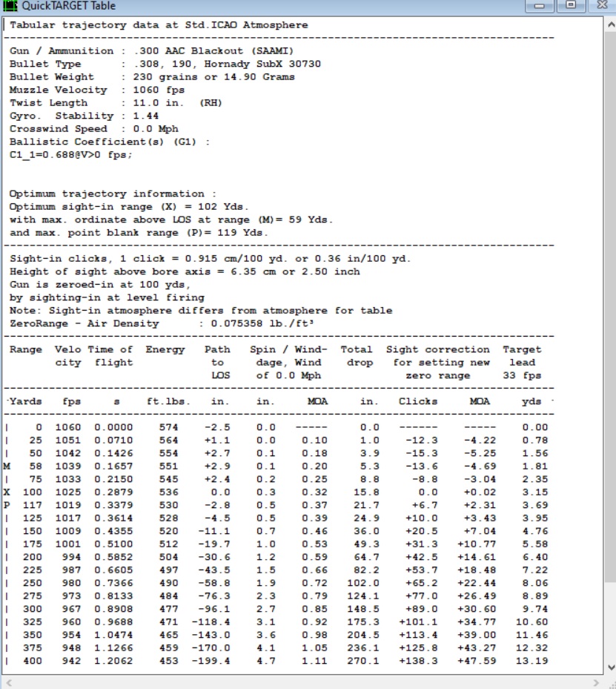This screenshot has width=616, height=689.
Task: Click the window title 'QuickTARGET Table'
Action: (x=68, y=6)
